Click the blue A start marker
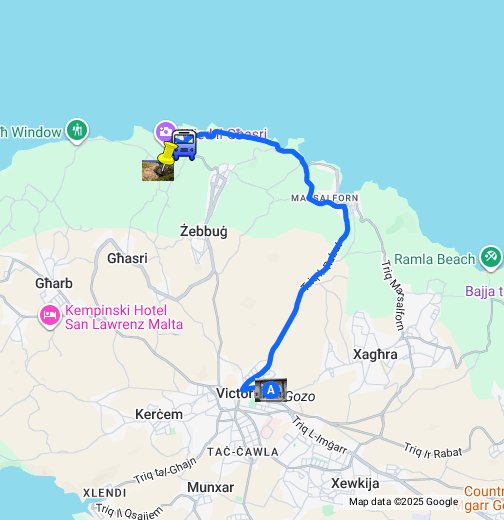Screen dimensions: 504x520 [271, 390]
